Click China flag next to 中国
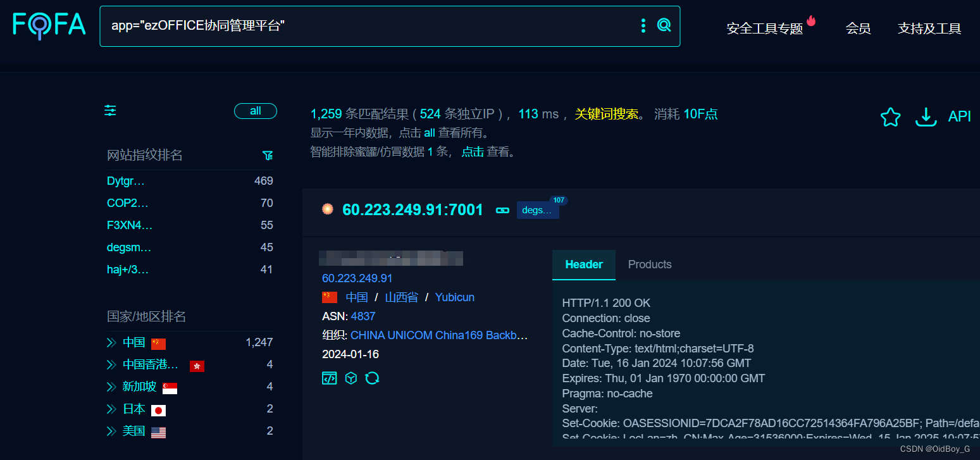Screen dimensions: 980x460 [x=158, y=344]
